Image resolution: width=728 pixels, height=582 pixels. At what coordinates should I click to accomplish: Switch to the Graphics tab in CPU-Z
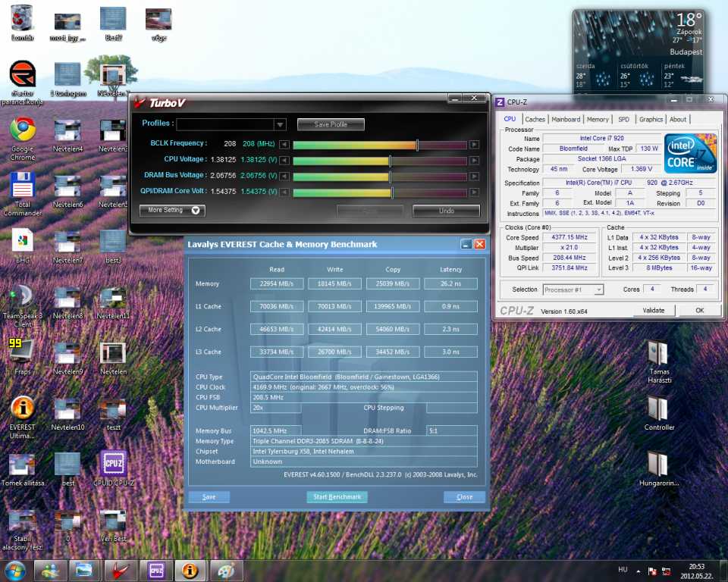[x=651, y=119]
